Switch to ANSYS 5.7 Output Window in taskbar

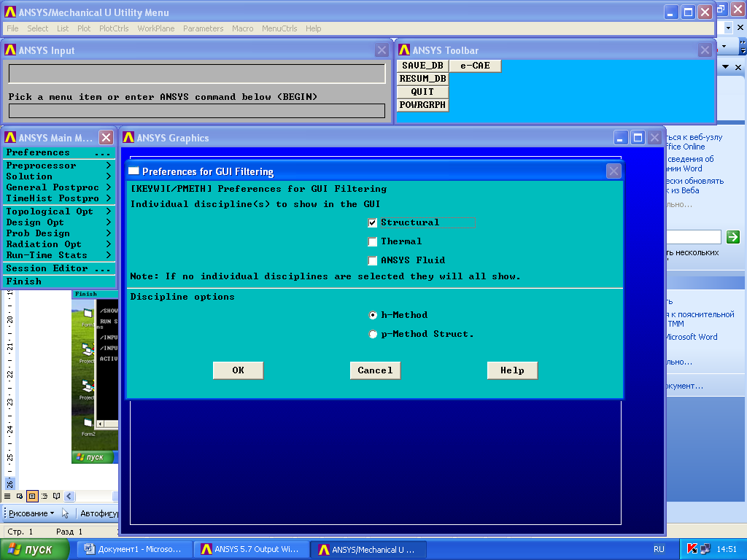252,549
